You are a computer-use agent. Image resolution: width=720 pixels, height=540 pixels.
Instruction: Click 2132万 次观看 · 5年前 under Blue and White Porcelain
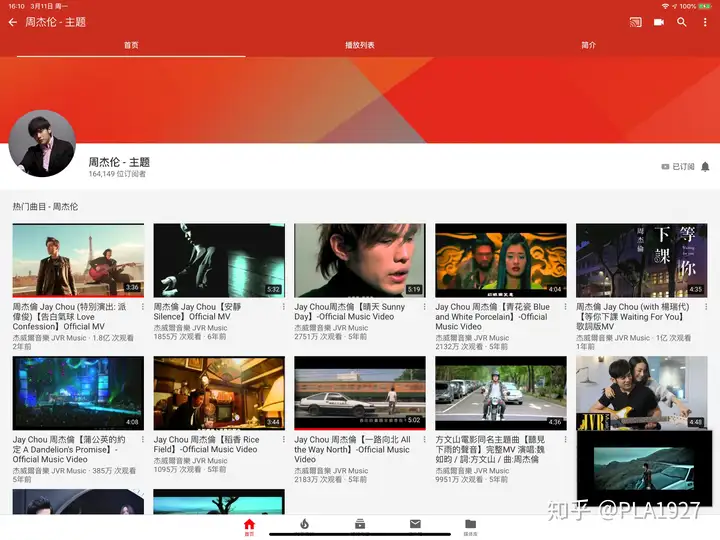(x=471, y=347)
